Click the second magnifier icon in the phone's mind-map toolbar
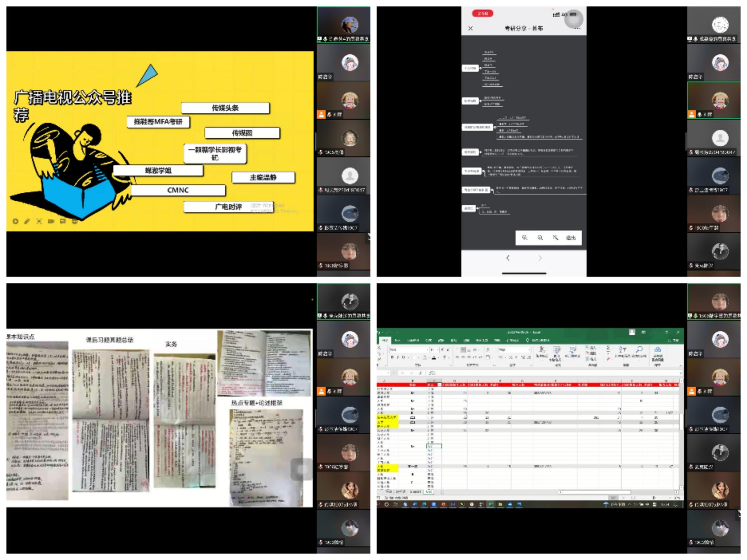Screen dimensions: 747x560 (540, 238)
